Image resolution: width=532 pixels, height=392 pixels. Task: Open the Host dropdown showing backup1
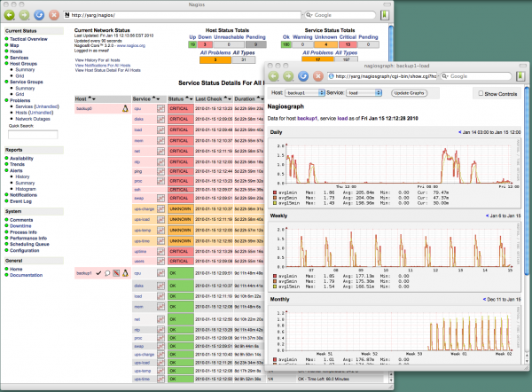306,93
